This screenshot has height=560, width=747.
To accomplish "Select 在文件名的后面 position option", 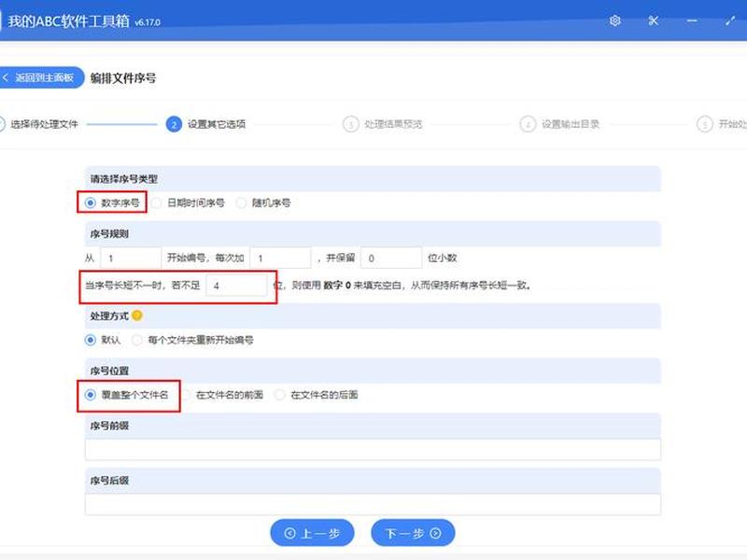I will 317,395.
